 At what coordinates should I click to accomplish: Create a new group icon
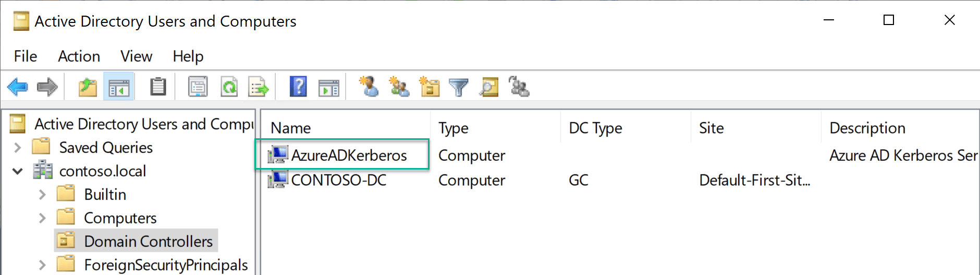pyautogui.click(x=399, y=87)
